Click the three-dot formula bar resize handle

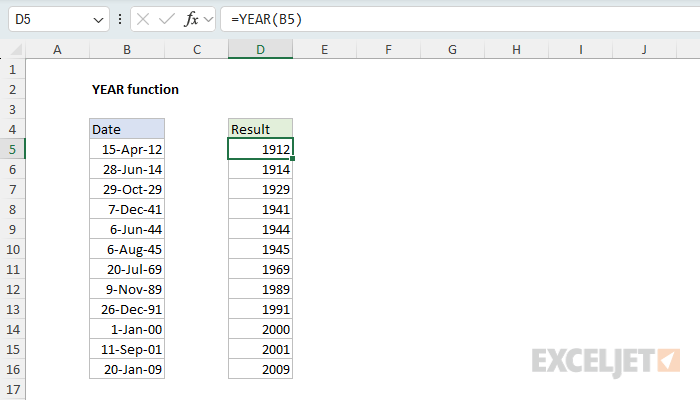[x=120, y=19]
